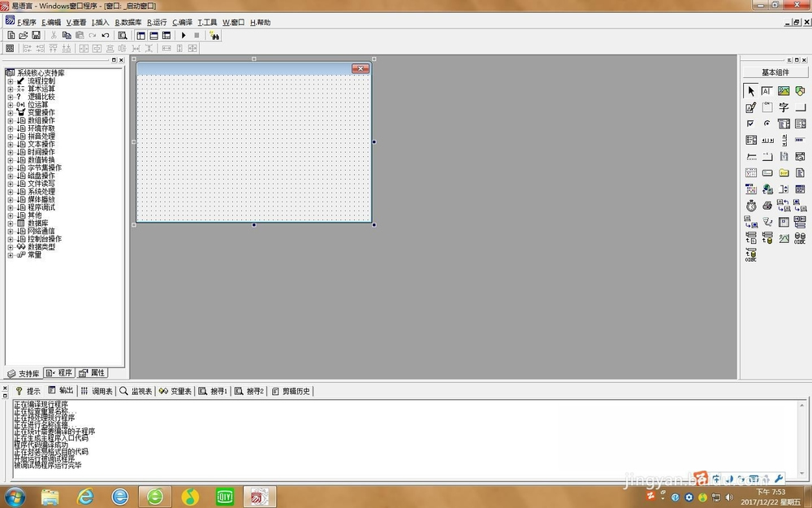812x508 pixels.
Task: Create a new file via toolbar icon
Action: 11,35
